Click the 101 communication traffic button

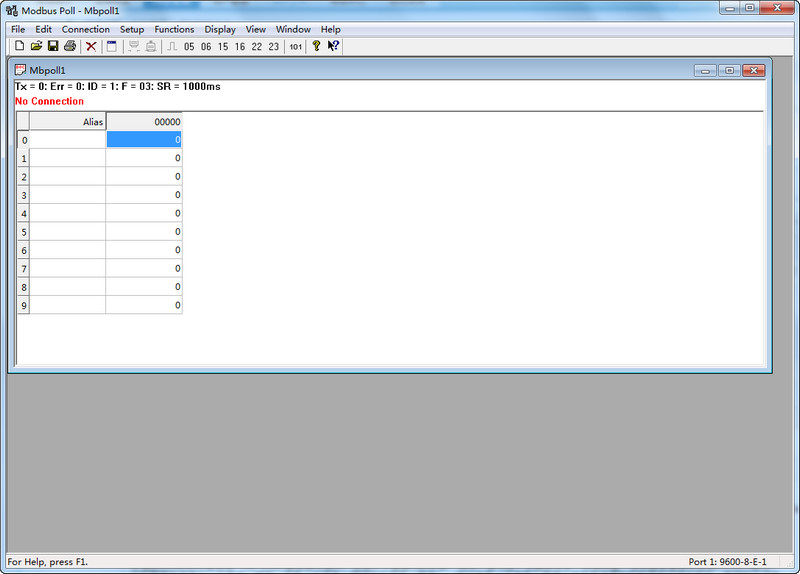(296, 46)
